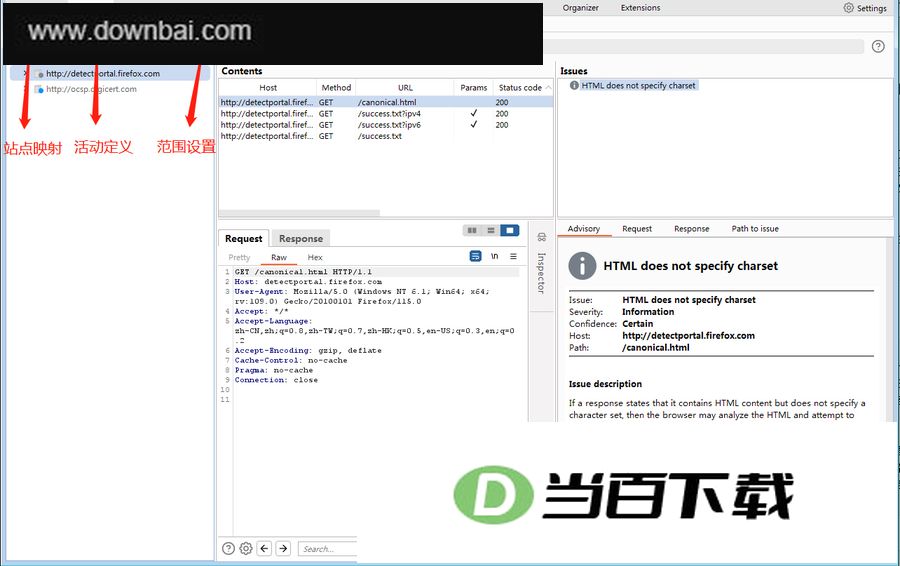This screenshot has height=566, width=900.
Task: Sort by Status code column arrow
Action: (x=548, y=87)
